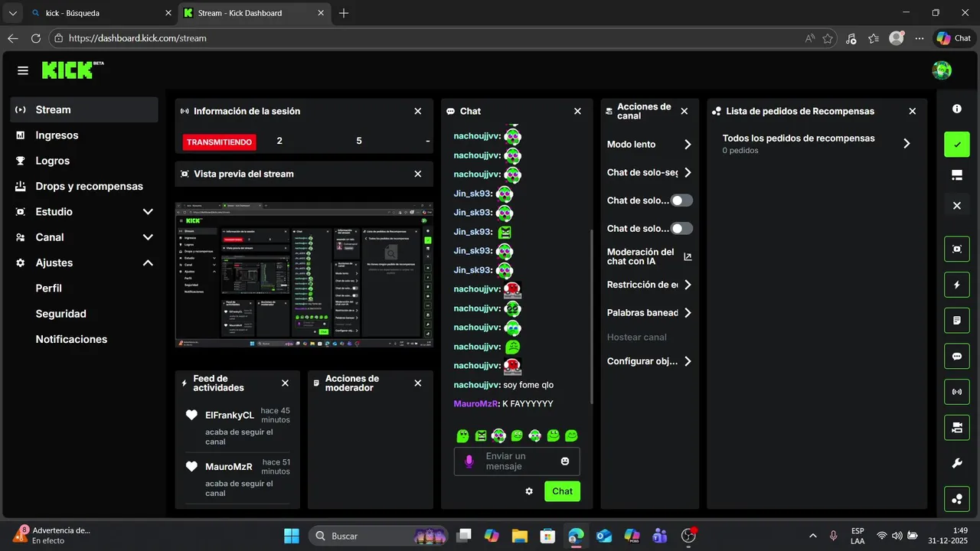Toggle moderator actions note icon in right sidebar

957,321
